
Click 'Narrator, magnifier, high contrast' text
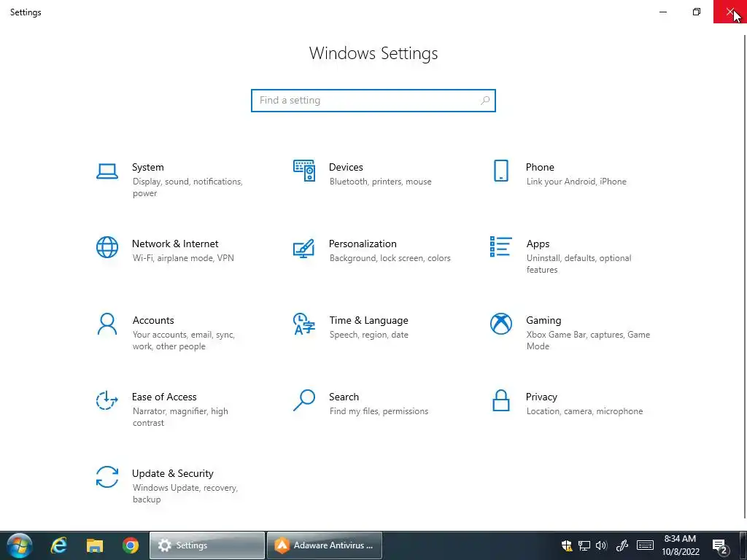click(180, 416)
